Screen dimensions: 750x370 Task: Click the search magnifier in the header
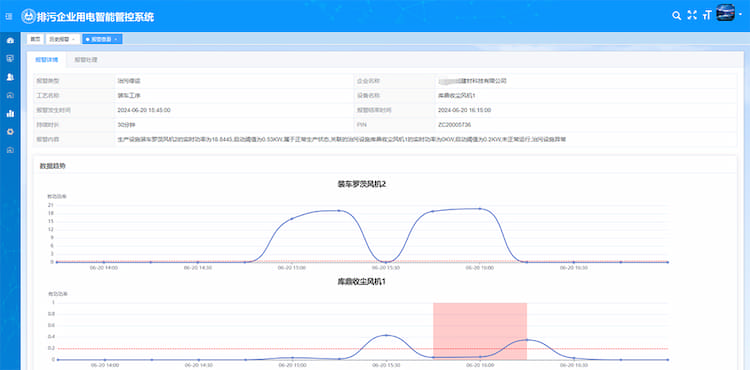pyautogui.click(x=676, y=16)
